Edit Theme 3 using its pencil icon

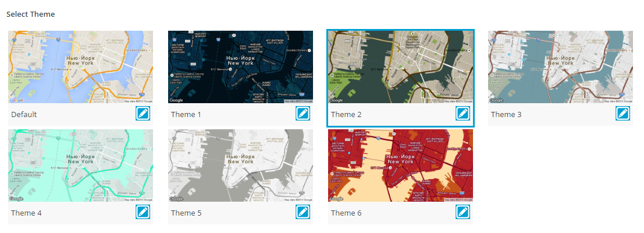tap(623, 114)
